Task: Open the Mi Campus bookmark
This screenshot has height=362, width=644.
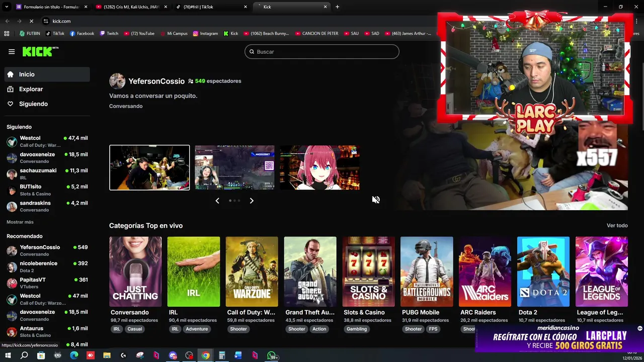Action: (x=174, y=34)
